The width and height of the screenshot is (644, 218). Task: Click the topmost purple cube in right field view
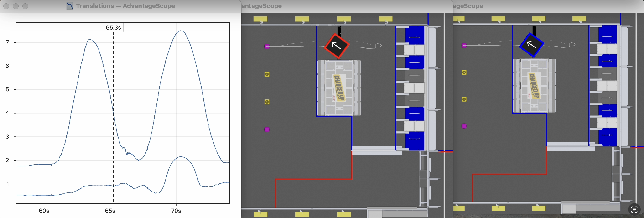click(x=464, y=45)
